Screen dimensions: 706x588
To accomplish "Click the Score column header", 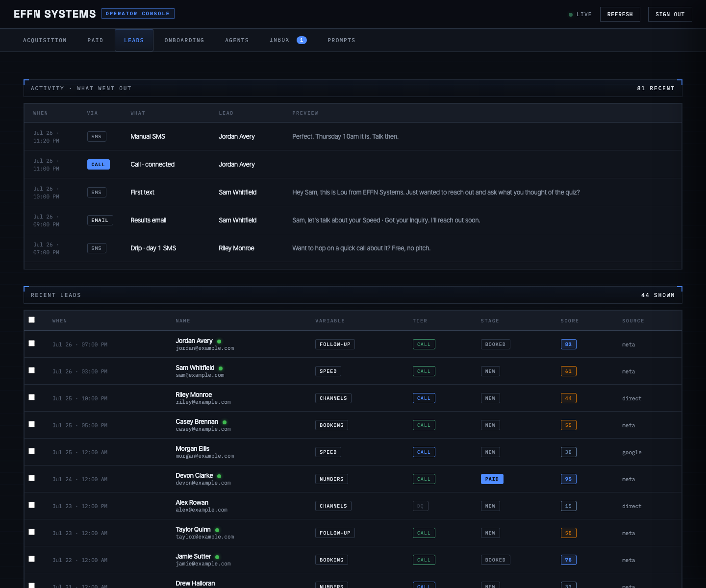I will 570,321.
